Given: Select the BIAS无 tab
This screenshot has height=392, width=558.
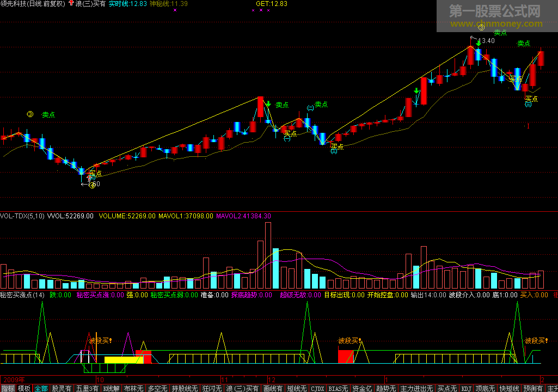Looking at the screenshot, I should click(338, 388).
